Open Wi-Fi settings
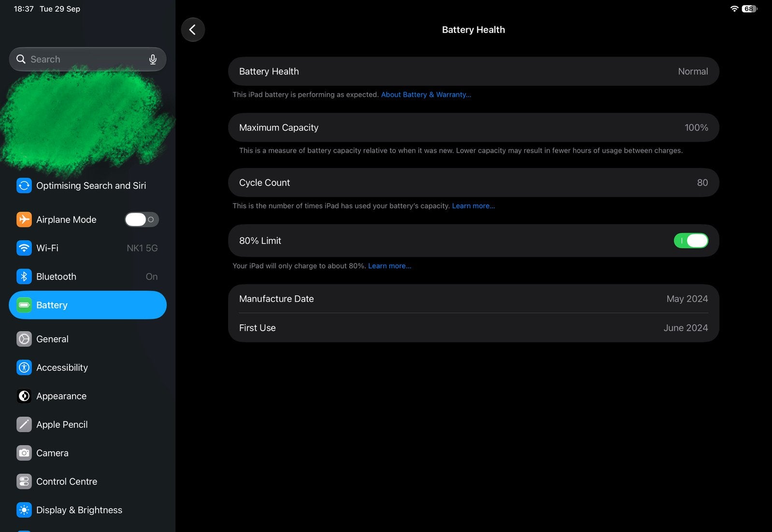This screenshot has width=772, height=532. pos(87,248)
